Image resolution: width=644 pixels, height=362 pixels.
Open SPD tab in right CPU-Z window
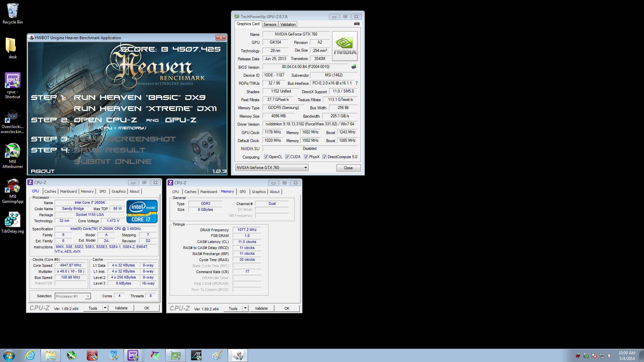click(243, 192)
